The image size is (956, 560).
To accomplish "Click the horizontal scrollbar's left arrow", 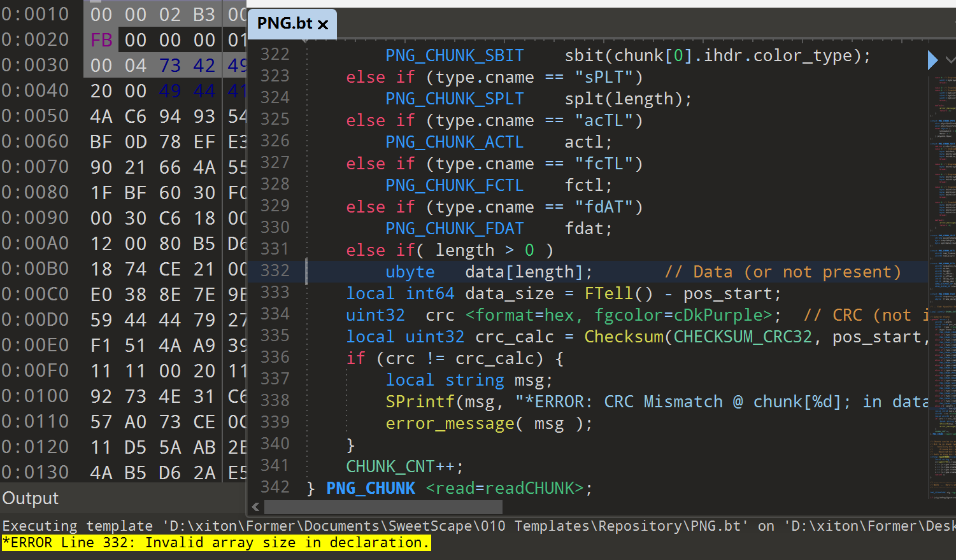I will (255, 507).
